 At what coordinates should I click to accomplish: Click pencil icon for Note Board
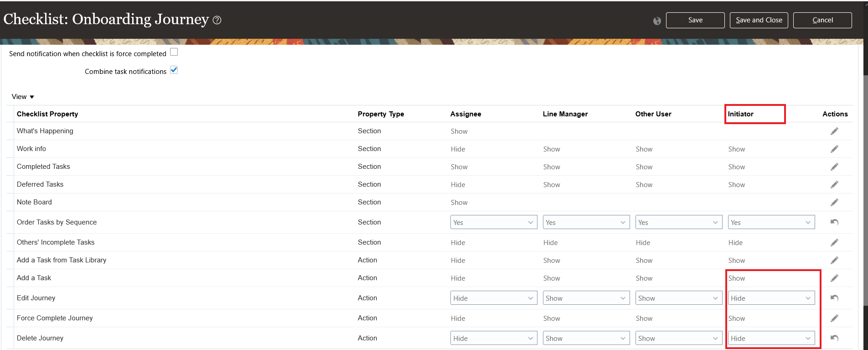pyautogui.click(x=834, y=203)
